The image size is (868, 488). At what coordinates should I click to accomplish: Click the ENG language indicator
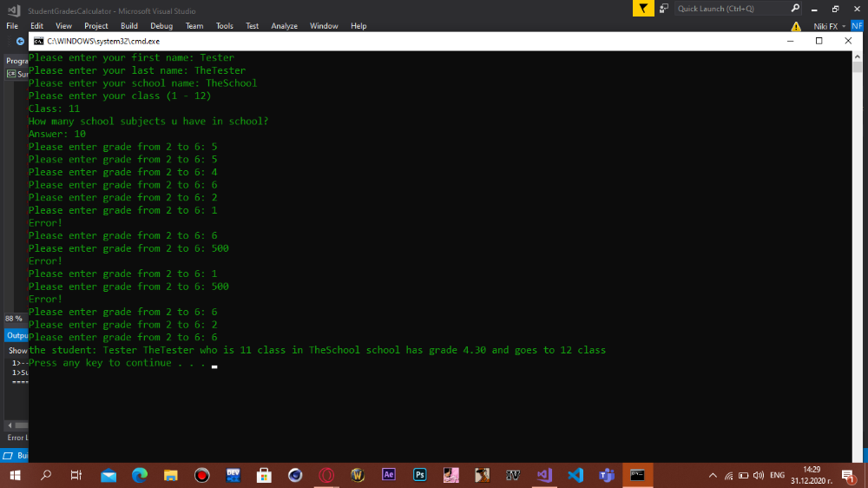point(777,475)
